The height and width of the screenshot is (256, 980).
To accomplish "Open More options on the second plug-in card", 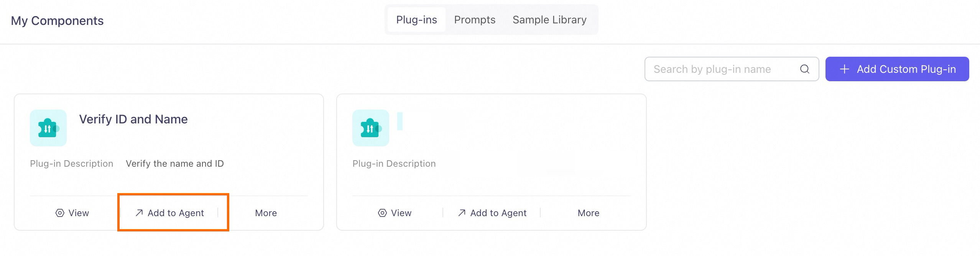I will 588,213.
